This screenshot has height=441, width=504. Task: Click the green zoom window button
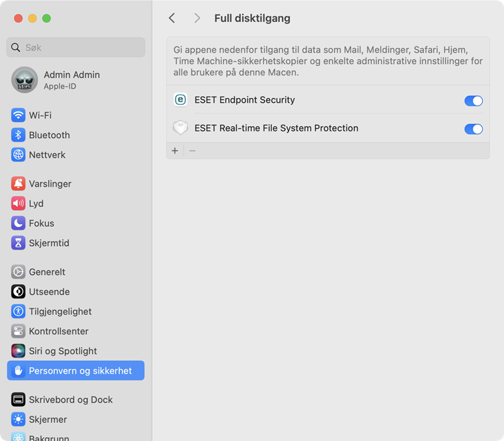pyautogui.click(x=47, y=18)
